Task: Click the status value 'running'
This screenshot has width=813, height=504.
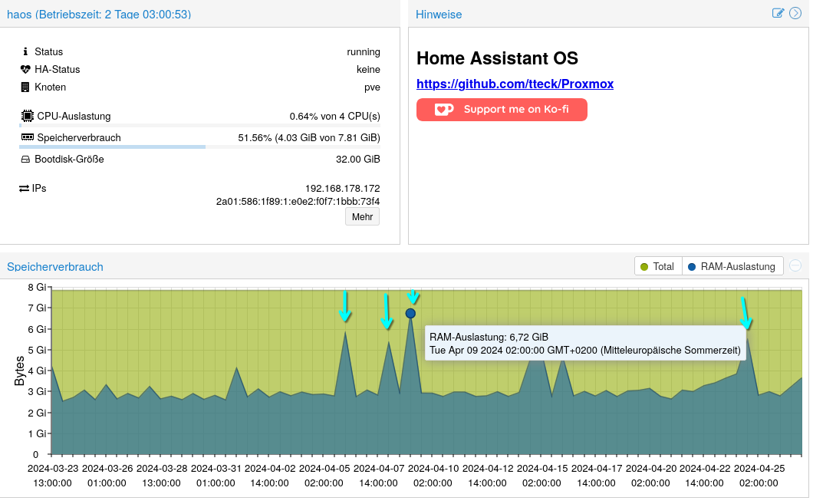Action: coord(364,52)
